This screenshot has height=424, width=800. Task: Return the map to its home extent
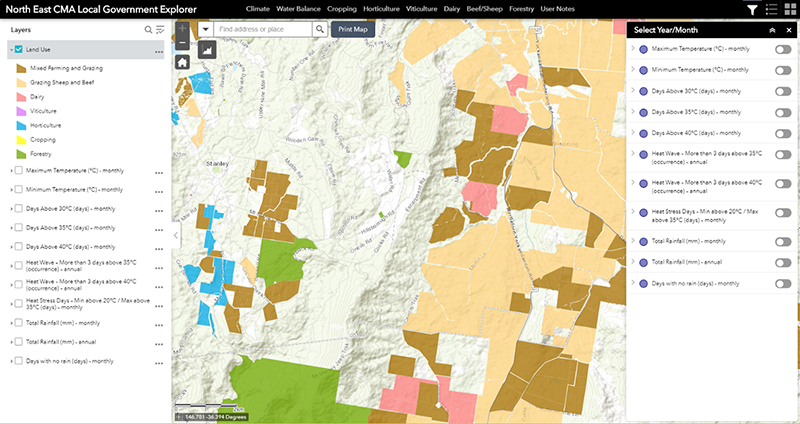(182, 61)
